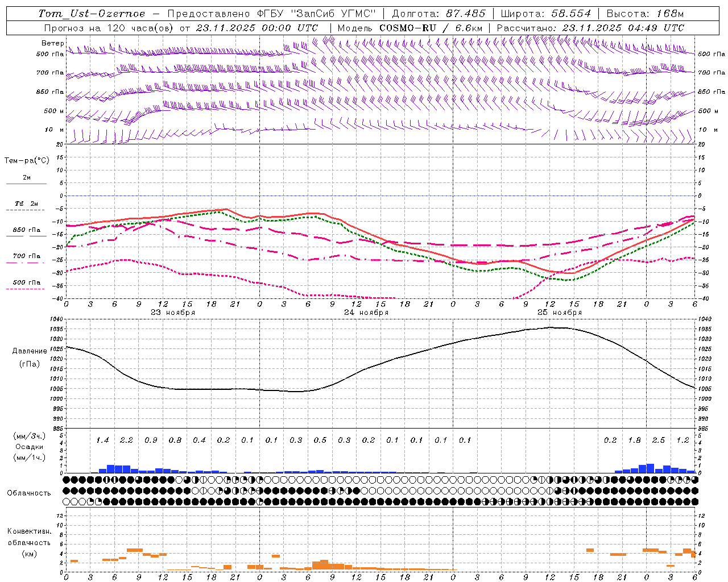Click the '25 ноября' date label
Screen dimensions: 728x582
[560, 313]
